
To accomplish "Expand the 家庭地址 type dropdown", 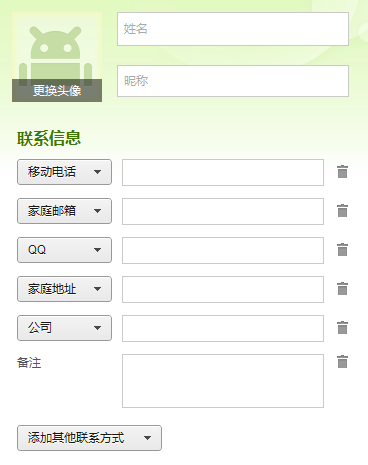I will (64, 289).
